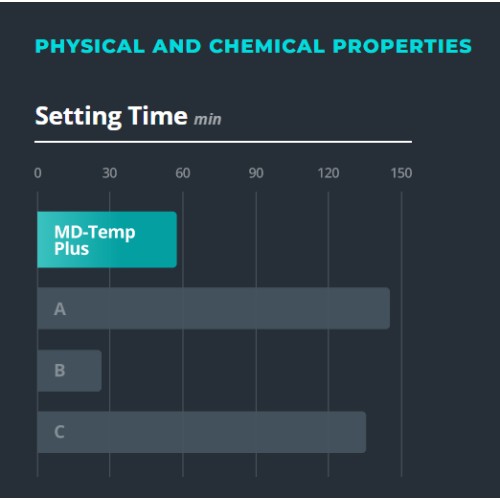Click the letter A inside the bar
The width and height of the screenshot is (500, 500).
pos(60,309)
